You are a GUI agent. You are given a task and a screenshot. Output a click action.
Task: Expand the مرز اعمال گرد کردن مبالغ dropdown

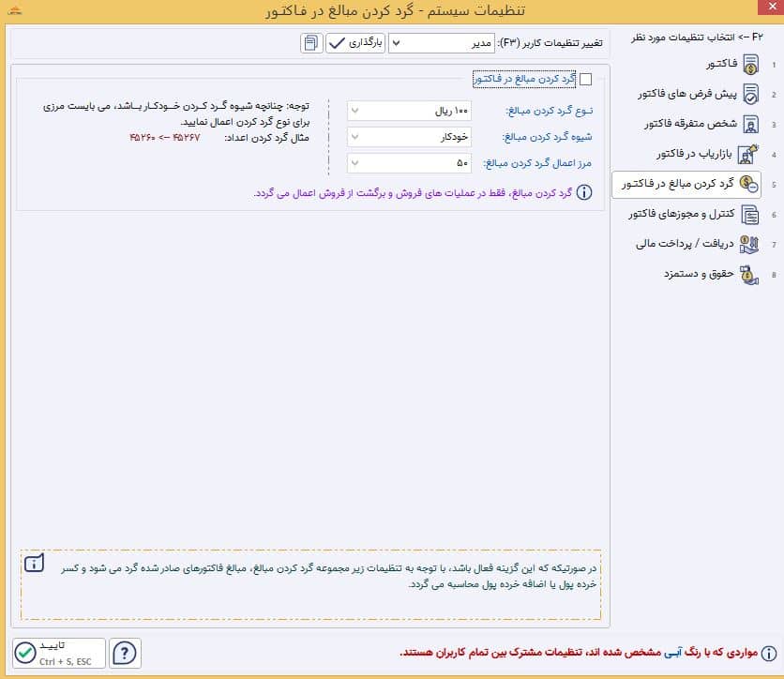[409, 163]
